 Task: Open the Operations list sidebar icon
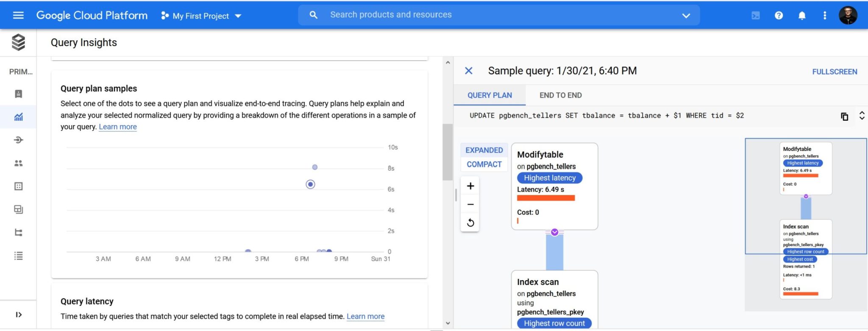[x=18, y=256]
